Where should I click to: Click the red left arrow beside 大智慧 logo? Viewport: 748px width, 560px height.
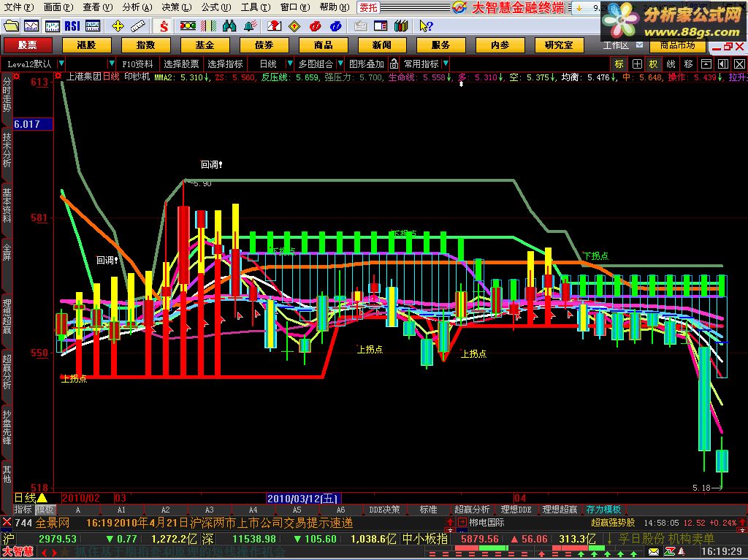(x=44, y=553)
